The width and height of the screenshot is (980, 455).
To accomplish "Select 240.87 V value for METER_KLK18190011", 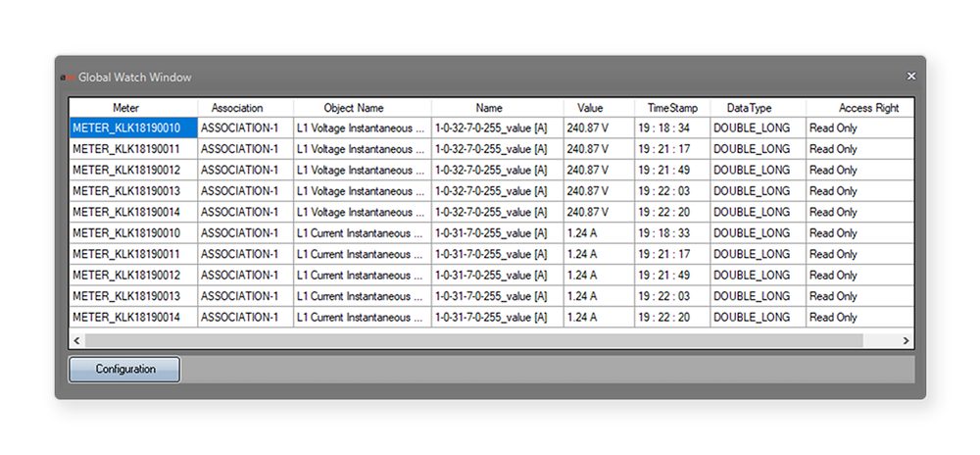I will (x=587, y=149).
